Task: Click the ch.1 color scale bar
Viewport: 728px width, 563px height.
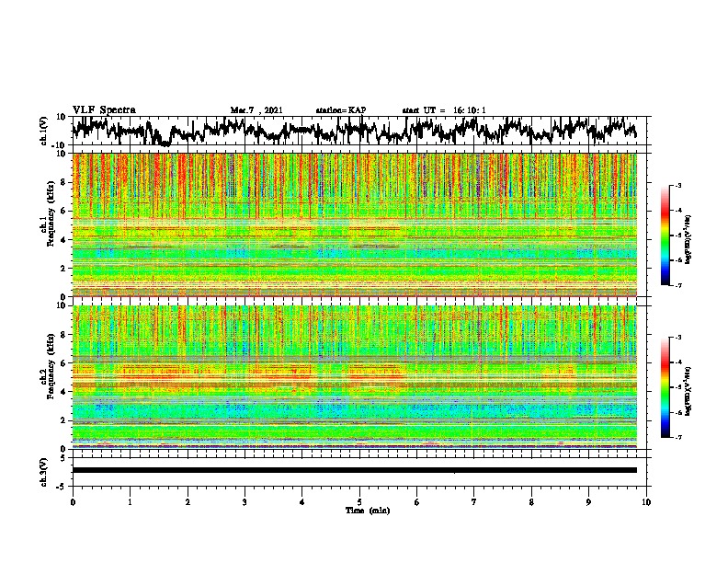Action: click(x=665, y=236)
